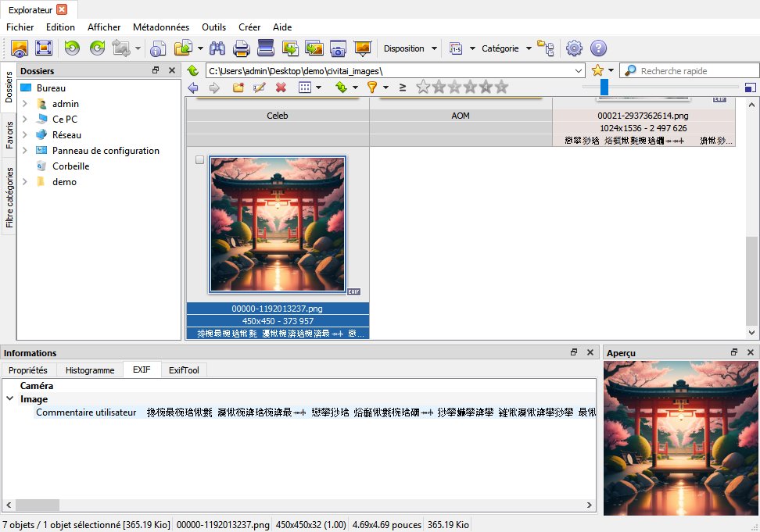Open help question mark icon
This screenshot has height=532, width=760.
pos(599,48)
